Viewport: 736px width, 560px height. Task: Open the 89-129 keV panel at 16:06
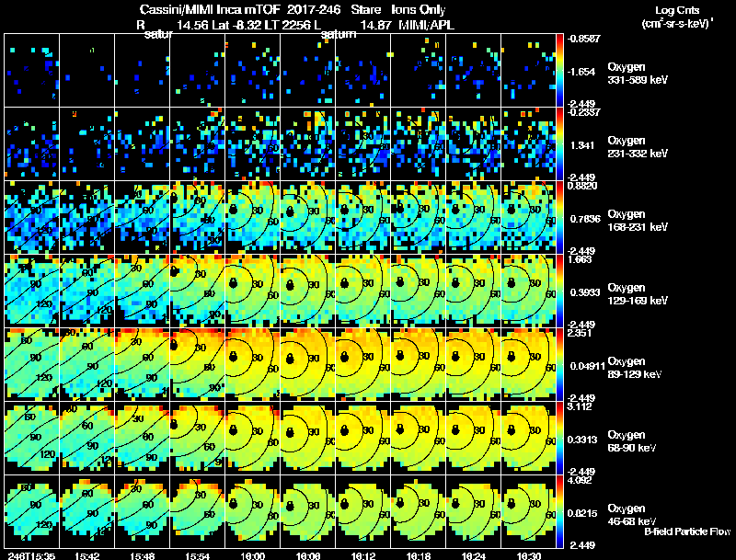click(x=308, y=364)
